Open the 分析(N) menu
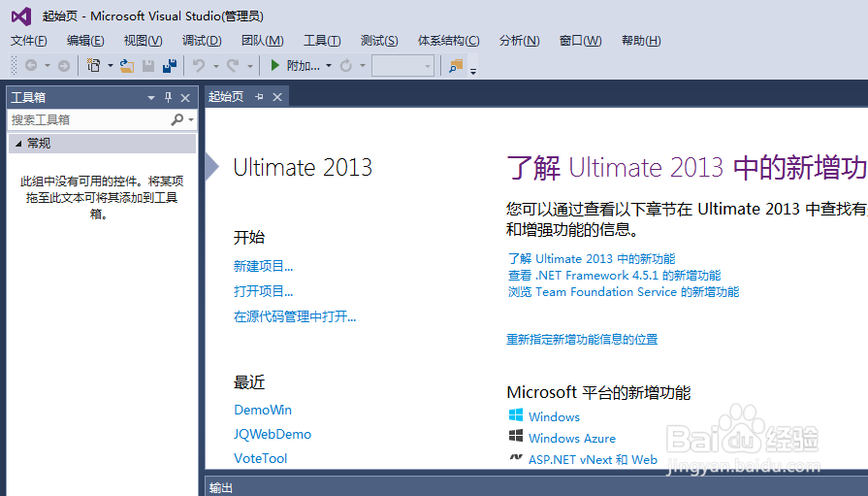This screenshot has height=496, width=868. pyautogui.click(x=519, y=41)
